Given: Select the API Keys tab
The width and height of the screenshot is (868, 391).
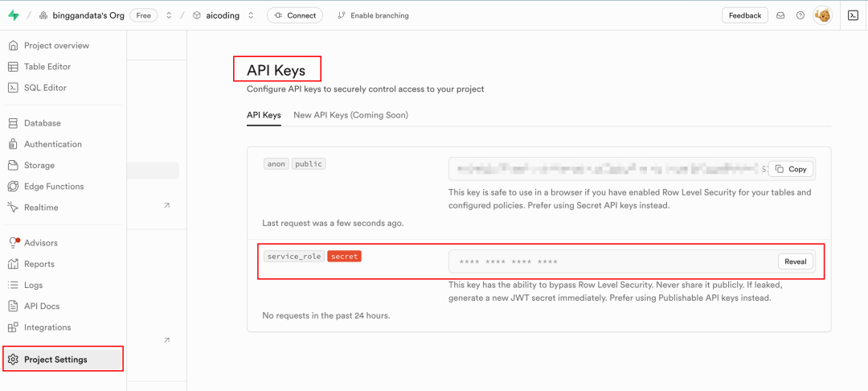Looking at the screenshot, I should click(264, 115).
